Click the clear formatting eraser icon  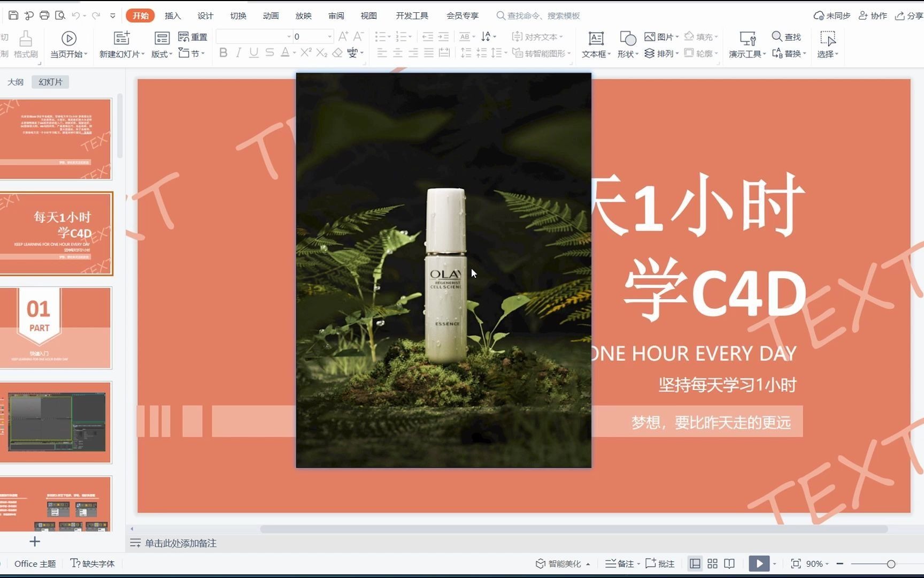click(x=337, y=52)
